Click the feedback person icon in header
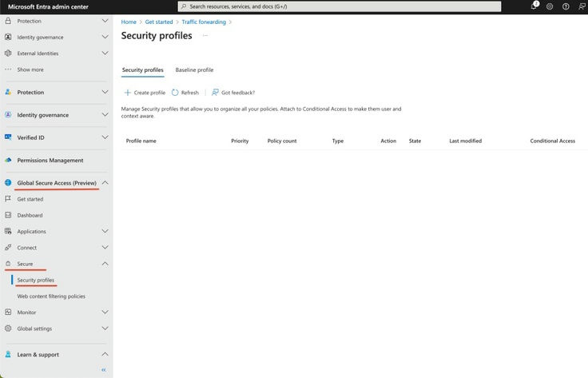Image resolution: width=588 pixels, height=378 pixels. [x=582, y=6]
